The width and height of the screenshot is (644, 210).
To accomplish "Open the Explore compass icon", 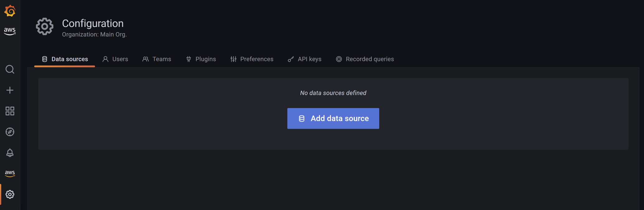I will click(10, 132).
